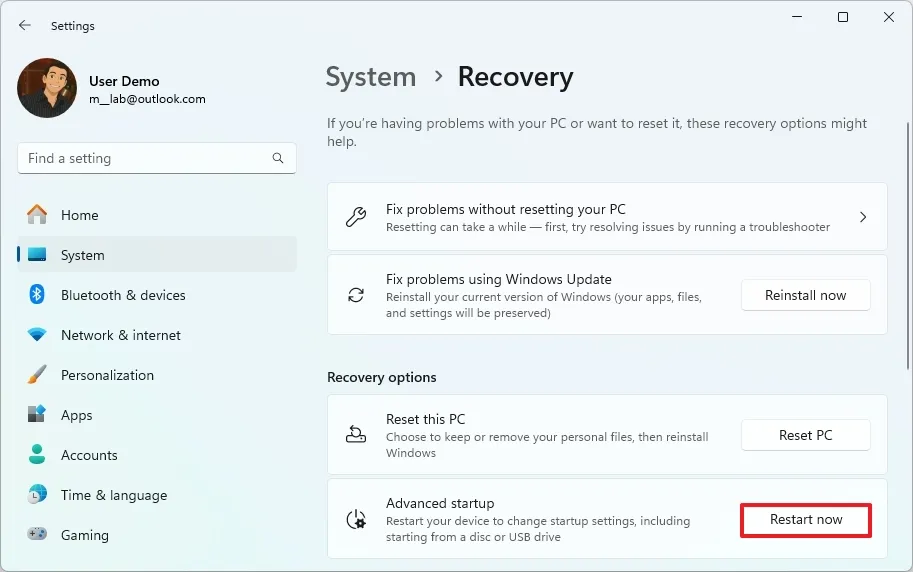Go to Network & internet
Image resolution: width=913 pixels, height=572 pixels.
[x=157, y=335]
